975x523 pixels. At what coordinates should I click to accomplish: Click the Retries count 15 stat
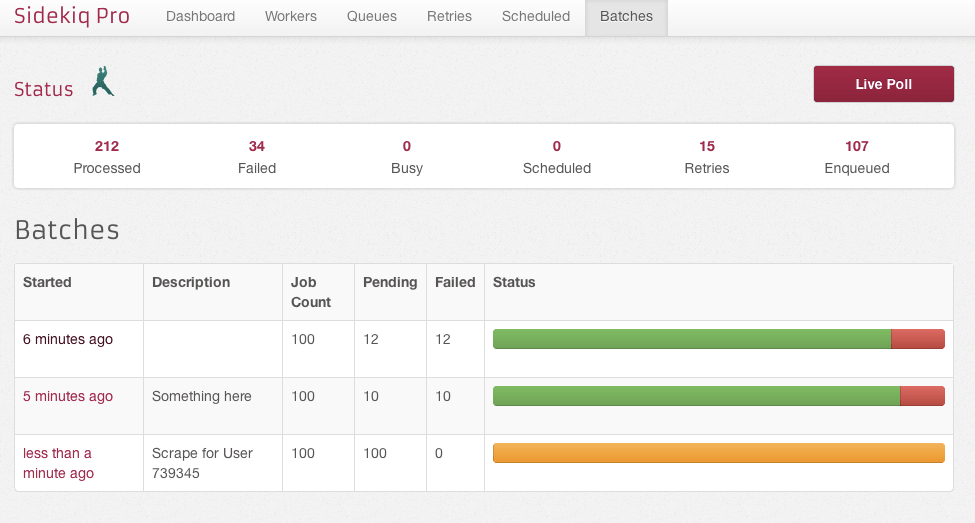[x=707, y=146]
